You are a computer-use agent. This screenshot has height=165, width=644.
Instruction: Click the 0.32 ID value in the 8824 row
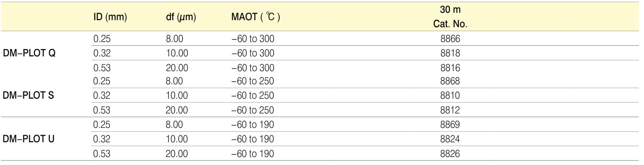[x=102, y=139]
